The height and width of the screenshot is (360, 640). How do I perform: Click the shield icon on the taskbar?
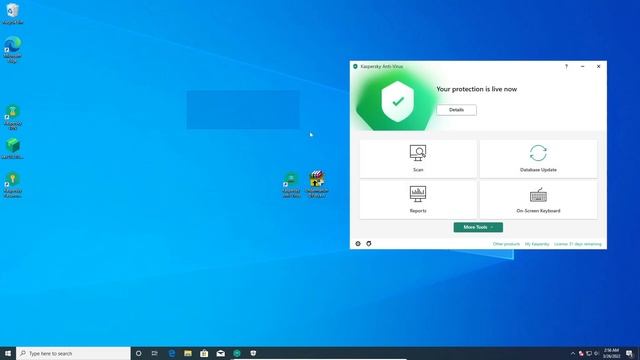tap(253, 353)
